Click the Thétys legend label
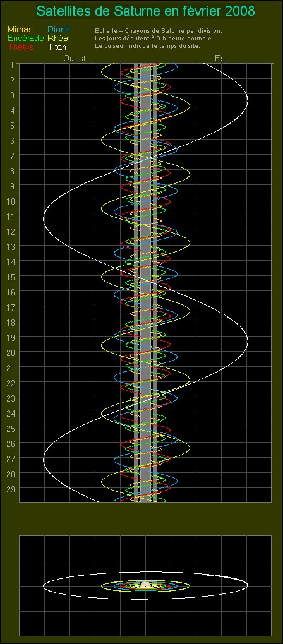283x644 pixels. (21, 47)
